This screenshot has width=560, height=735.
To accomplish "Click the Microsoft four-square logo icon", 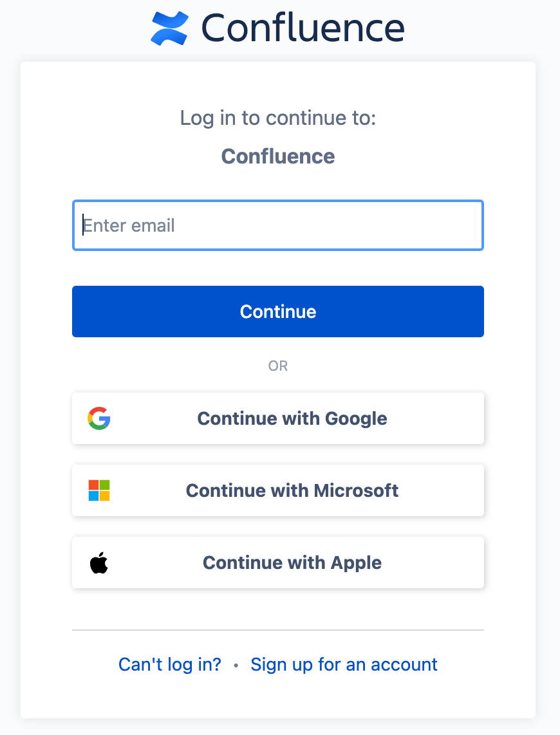I will (x=99, y=490).
